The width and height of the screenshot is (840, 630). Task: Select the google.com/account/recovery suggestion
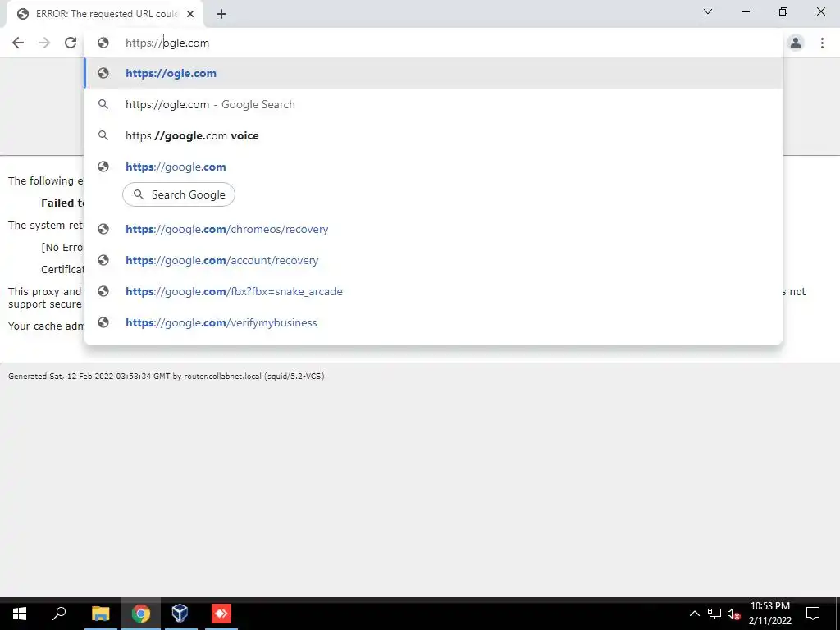pyautogui.click(x=433, y=260)
